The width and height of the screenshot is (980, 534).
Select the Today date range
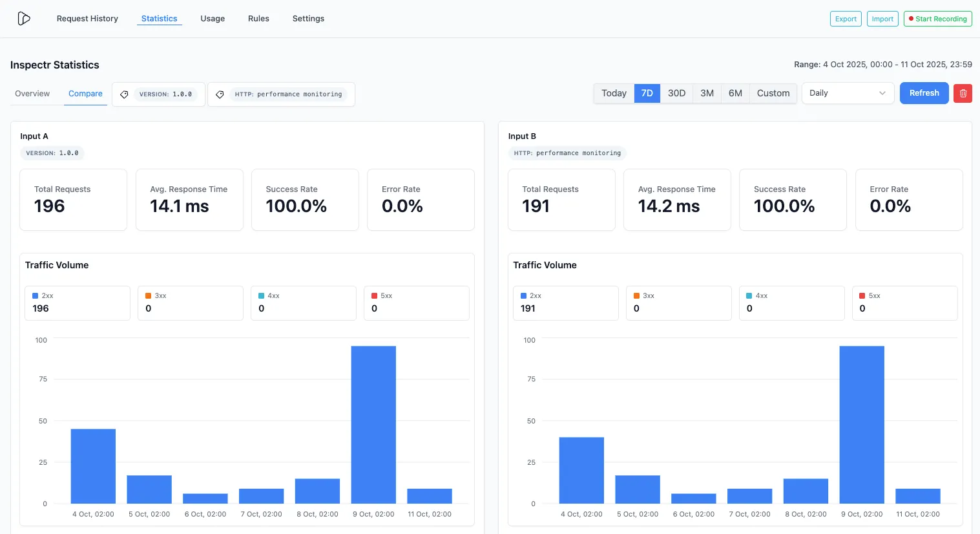613,93
